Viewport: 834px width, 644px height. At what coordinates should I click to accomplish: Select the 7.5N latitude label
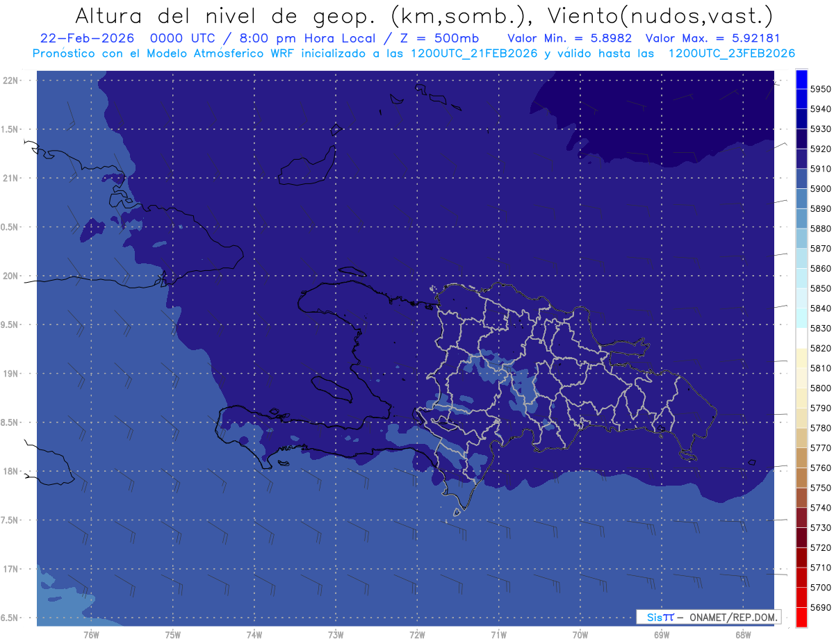[x=10, y=520]
